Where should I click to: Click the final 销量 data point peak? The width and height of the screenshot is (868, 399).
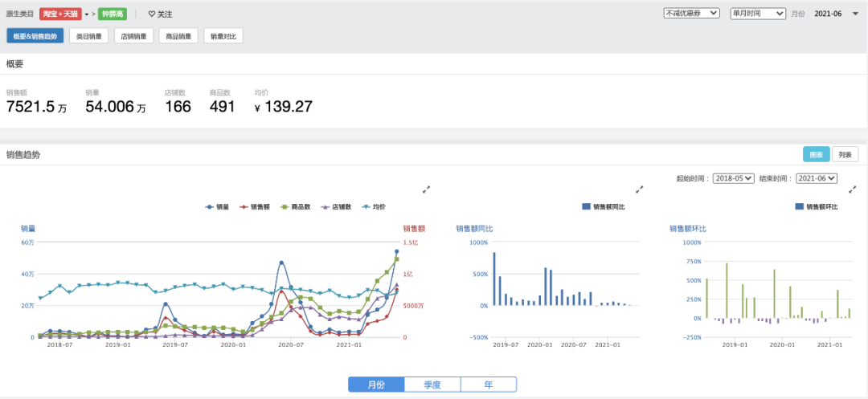(396, 251)
